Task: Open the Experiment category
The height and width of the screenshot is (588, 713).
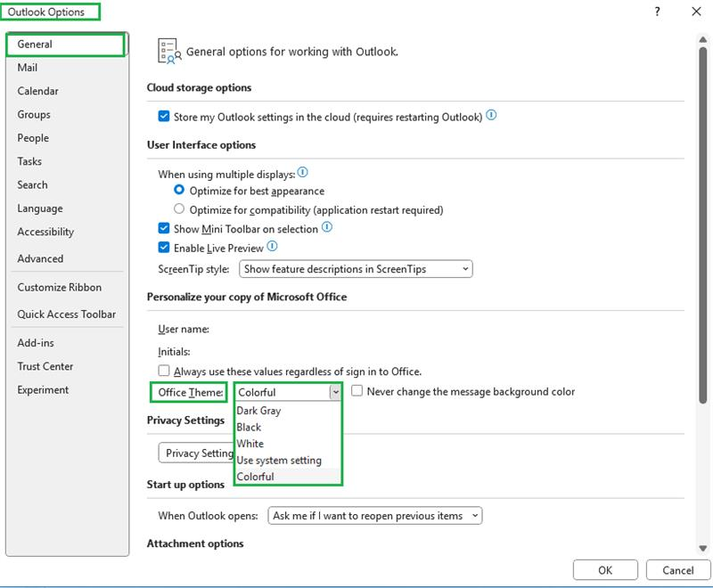Action: pyautogui.click(x=66, y=390)
